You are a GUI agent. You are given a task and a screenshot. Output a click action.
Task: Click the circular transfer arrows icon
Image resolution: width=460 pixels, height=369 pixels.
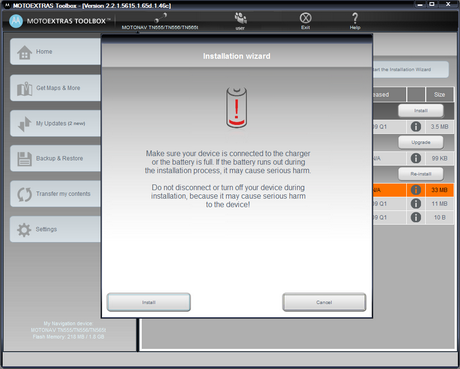tap(24, 195)
